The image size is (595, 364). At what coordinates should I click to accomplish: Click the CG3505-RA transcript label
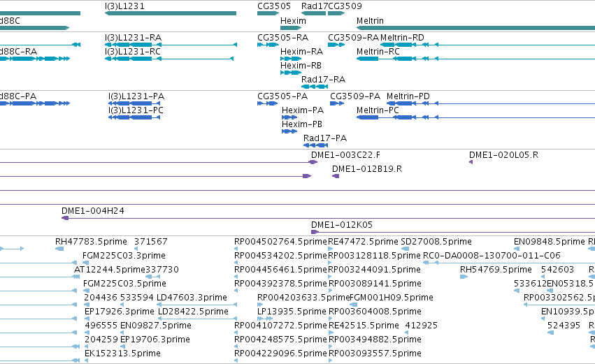tap(282, 38)
